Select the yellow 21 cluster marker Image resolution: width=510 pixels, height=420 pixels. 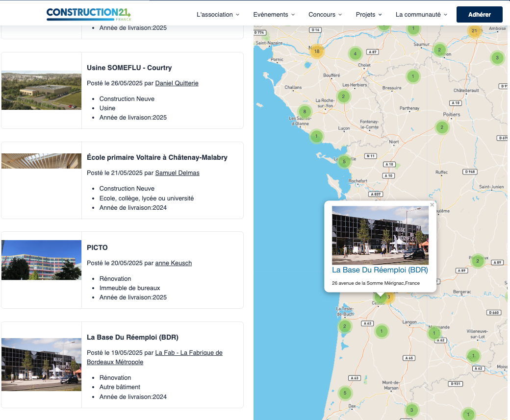(474, 31)
